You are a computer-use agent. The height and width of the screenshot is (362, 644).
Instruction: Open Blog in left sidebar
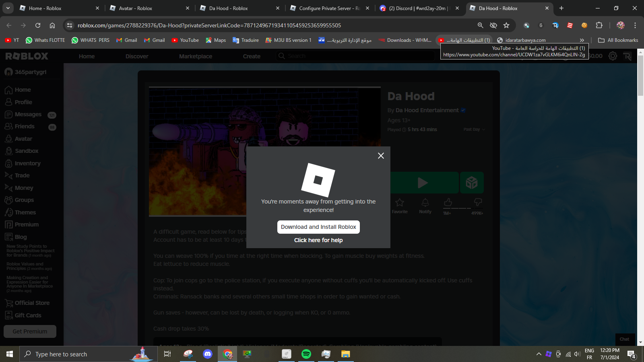click(16, 237)
